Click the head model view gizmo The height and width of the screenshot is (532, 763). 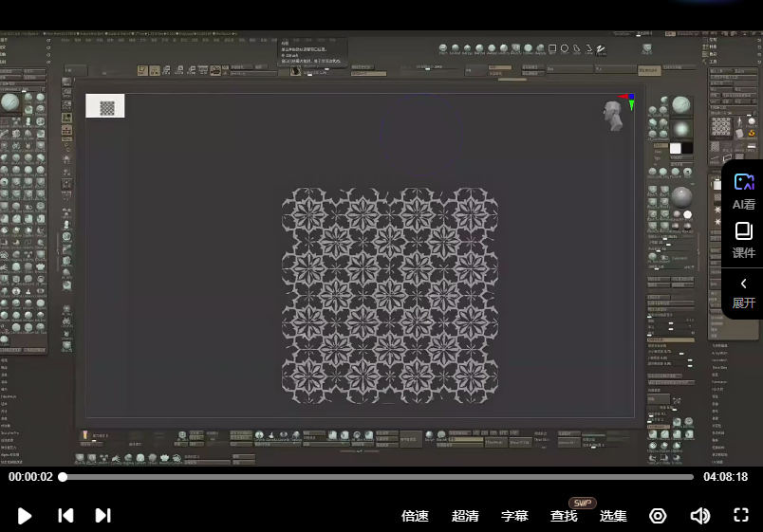613,115
